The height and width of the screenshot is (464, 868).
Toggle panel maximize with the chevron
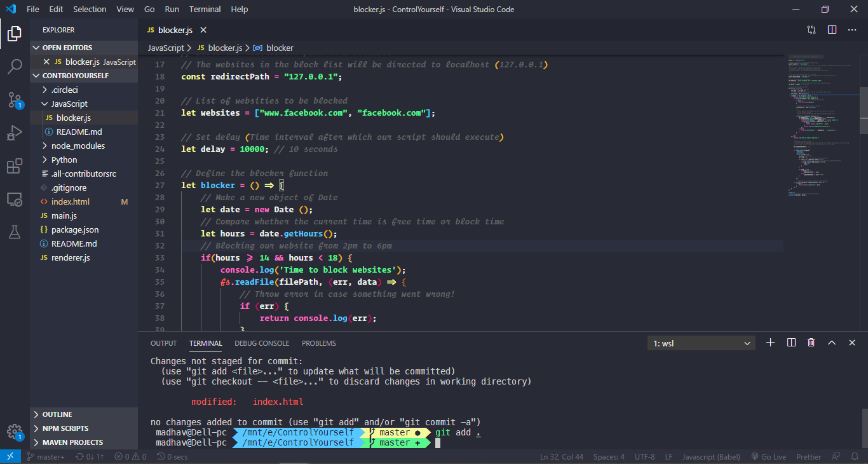(832, 342)
